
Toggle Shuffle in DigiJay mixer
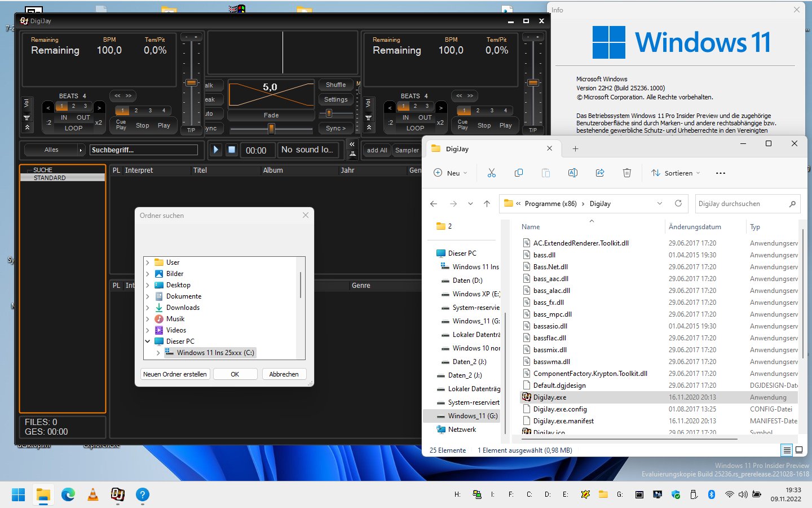[x=336, y=85]
